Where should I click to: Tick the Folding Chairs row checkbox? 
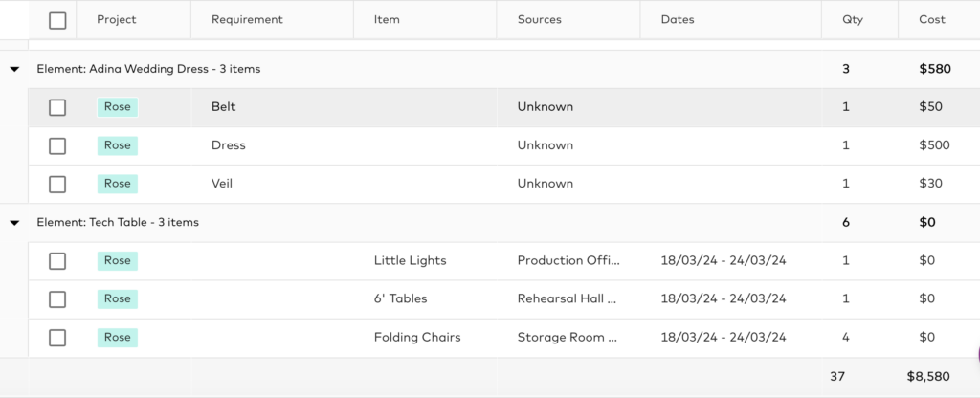point(57,337)
